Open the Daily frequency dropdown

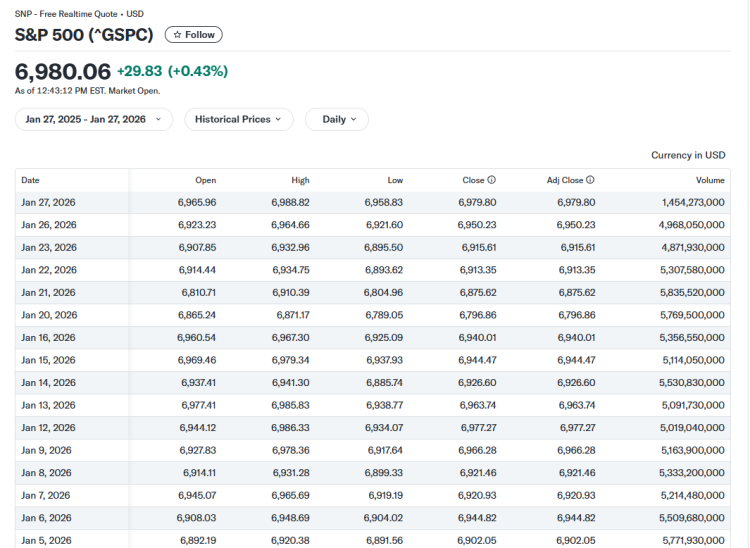[x=336, y=119]
